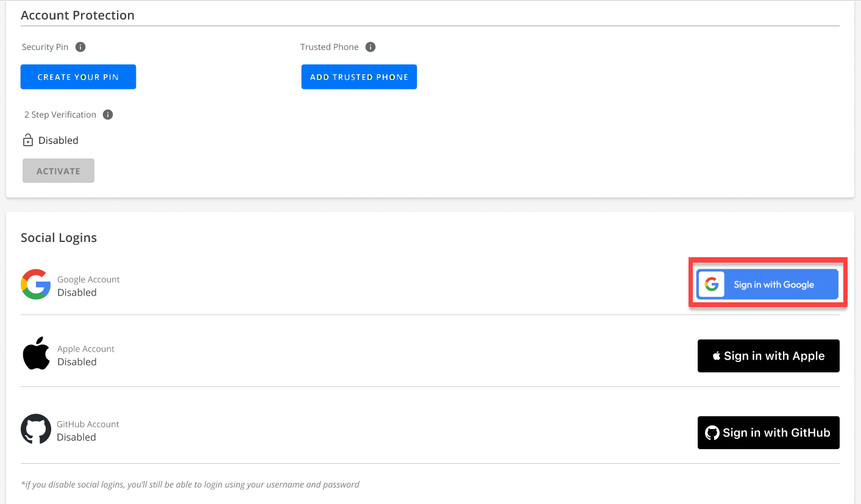Open the Security Pin info tooltip icon

point(80,46)
